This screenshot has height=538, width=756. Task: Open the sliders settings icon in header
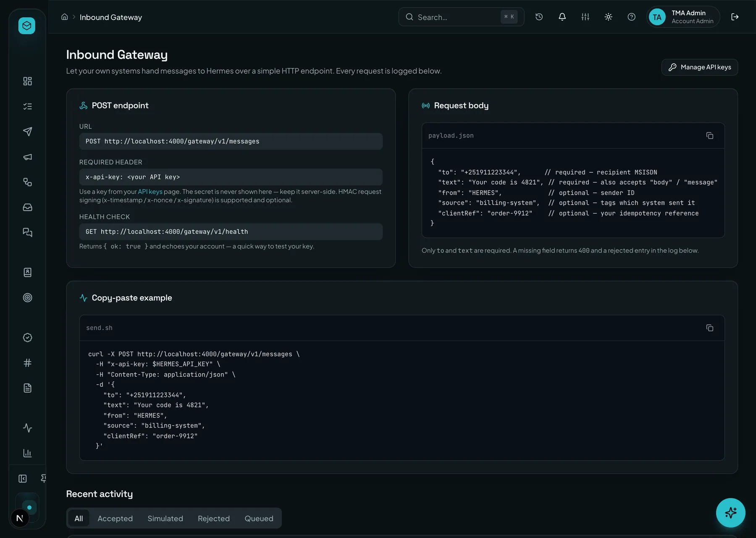pos(585,17)
